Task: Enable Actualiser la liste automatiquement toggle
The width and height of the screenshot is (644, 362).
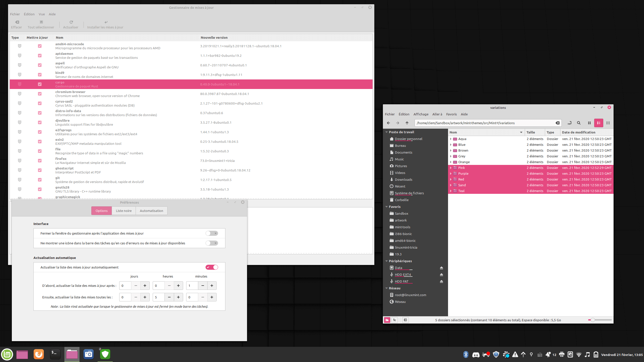Action: click(x=212, y=267)
